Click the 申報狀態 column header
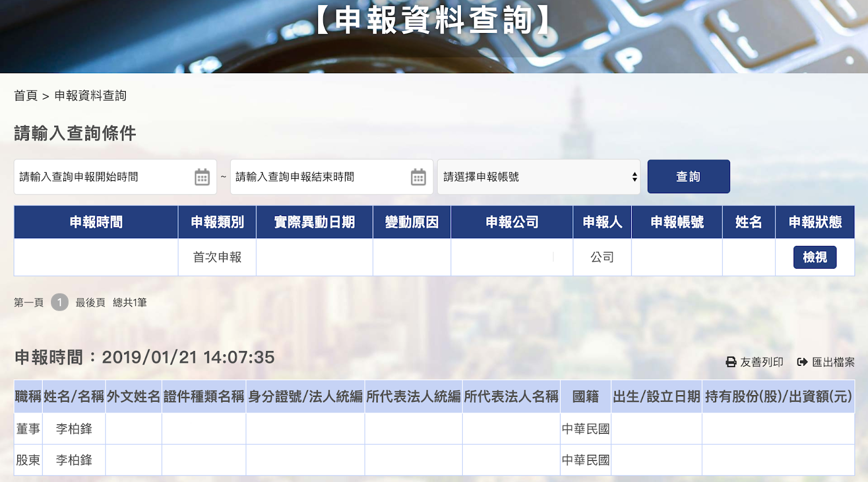The width and height of the screenshot is (868, 482). point(815,222)
